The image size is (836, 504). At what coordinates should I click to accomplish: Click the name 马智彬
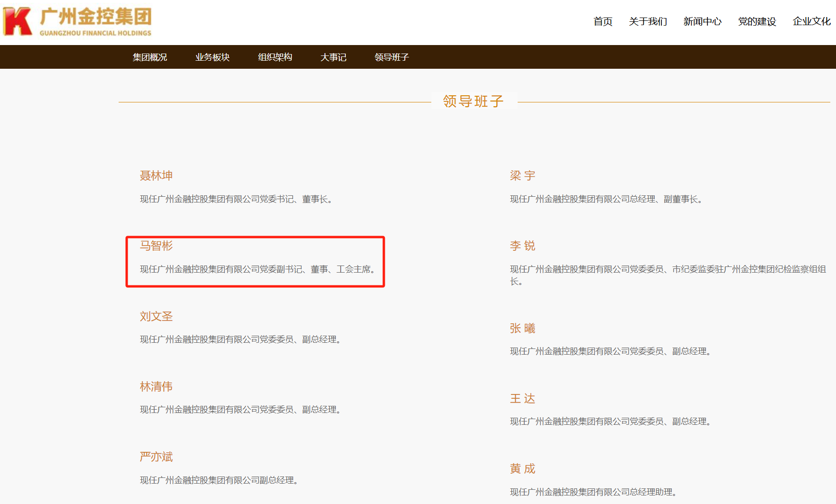(156, 246)
